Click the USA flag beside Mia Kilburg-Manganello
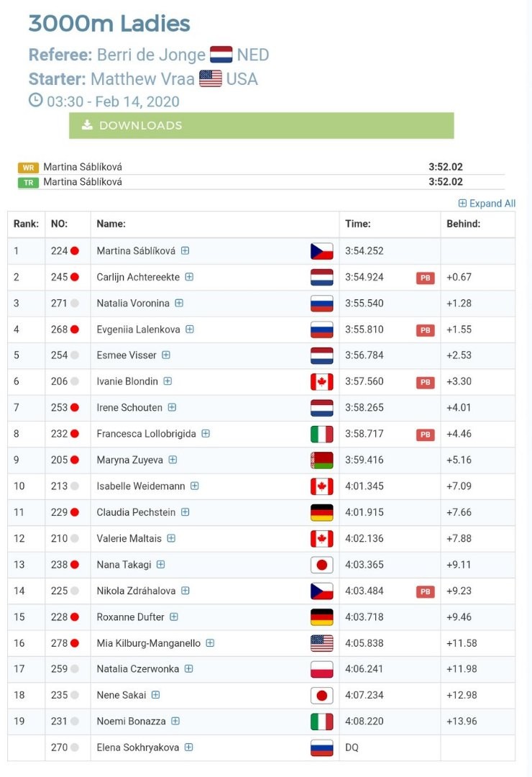This screenshot has height=777, width=532. click(x=321, y=643)
